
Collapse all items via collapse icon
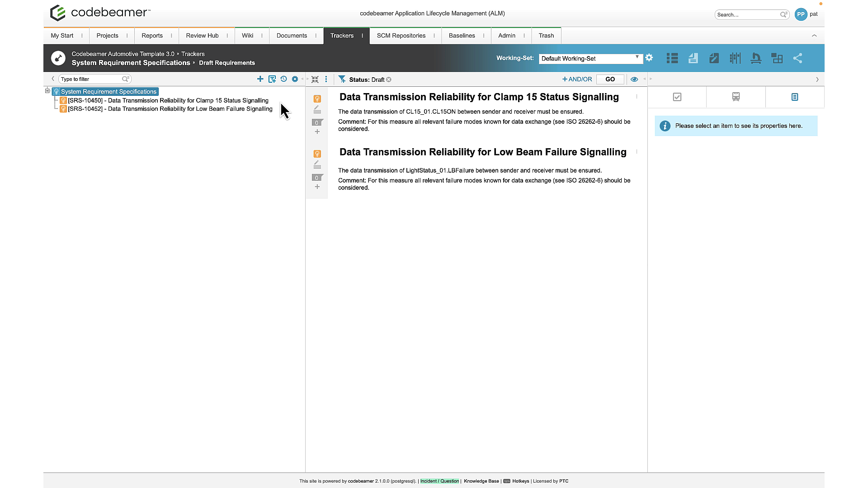(315, 79)
